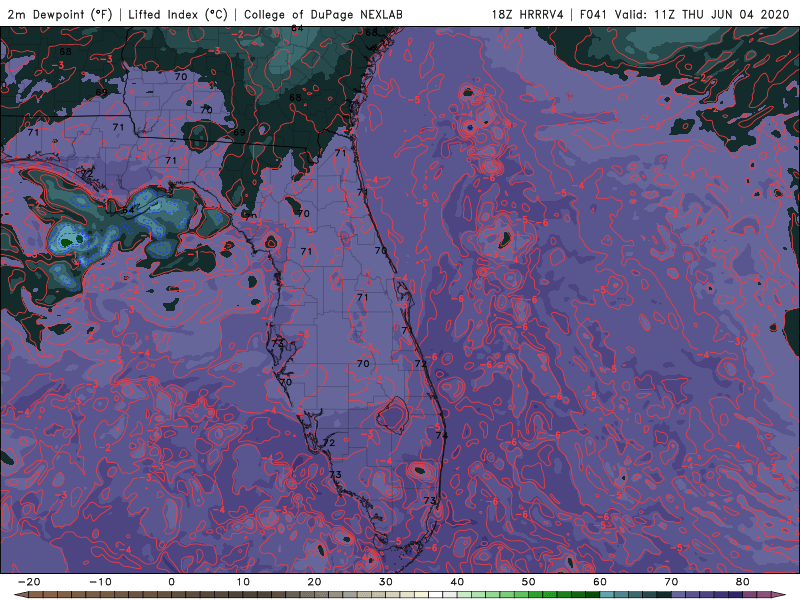The height and width of the screenshot is (600, 800).
Task: Click the "64" value inside the teal Gulf pocket
Action: click(128, 210)
